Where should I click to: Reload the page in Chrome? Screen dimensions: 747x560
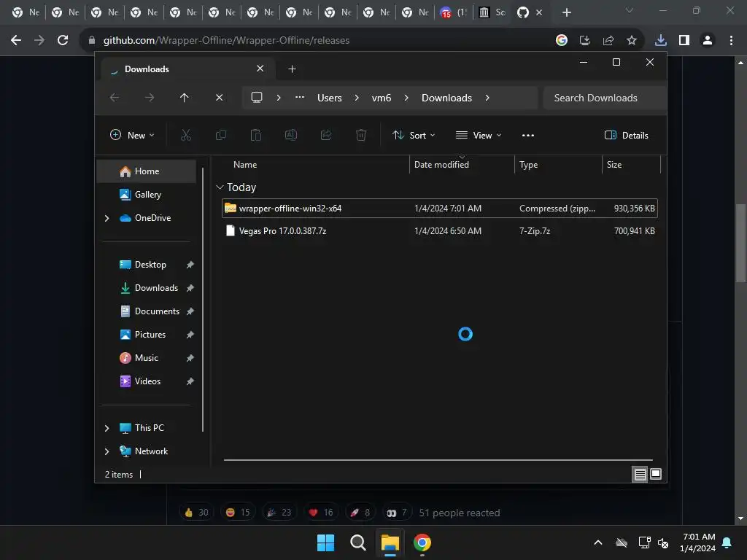[x=63, y=40]
